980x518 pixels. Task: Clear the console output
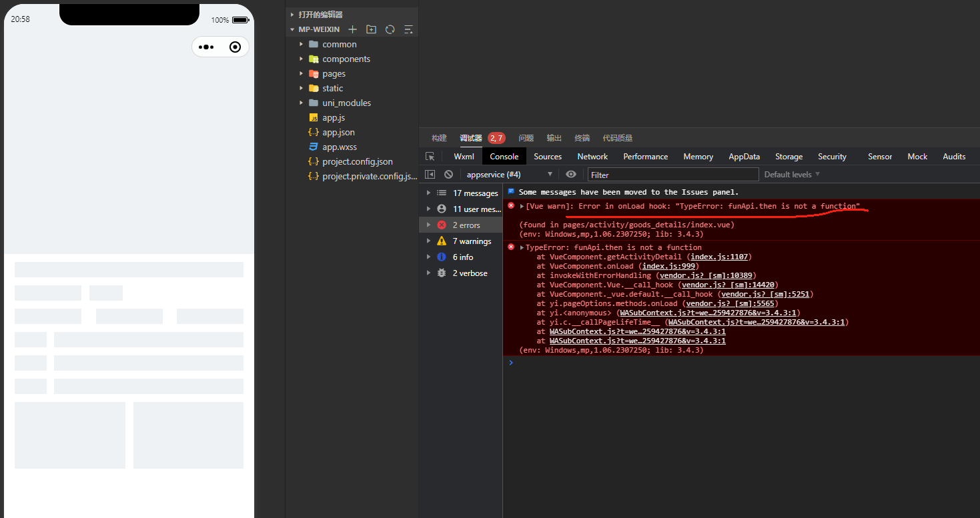pos(449,174)
